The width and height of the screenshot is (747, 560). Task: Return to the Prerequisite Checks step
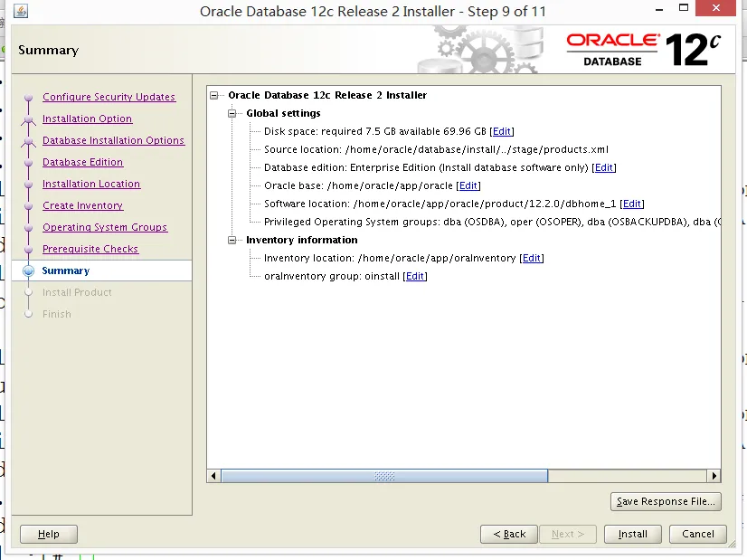tap(90, 249)
